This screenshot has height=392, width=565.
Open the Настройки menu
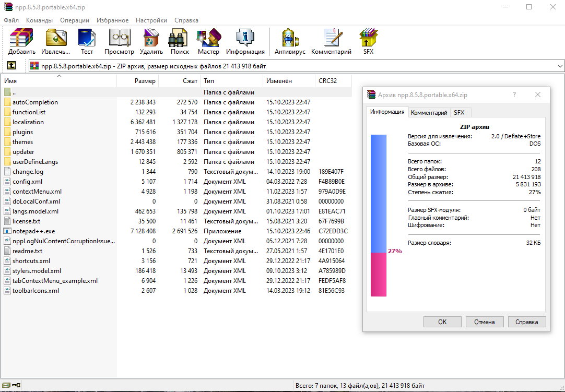(151, 20)
